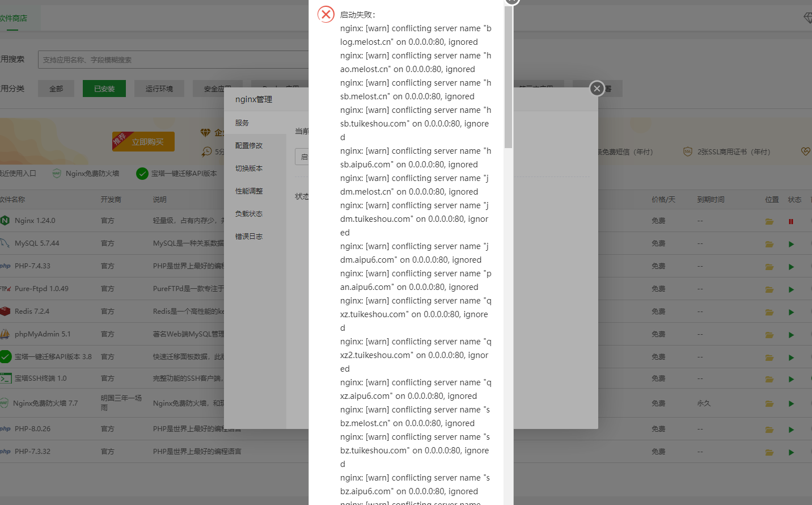Click the 开发商 column header
Image resolution: width=812 pixels, height=505 pixels.
111,200
